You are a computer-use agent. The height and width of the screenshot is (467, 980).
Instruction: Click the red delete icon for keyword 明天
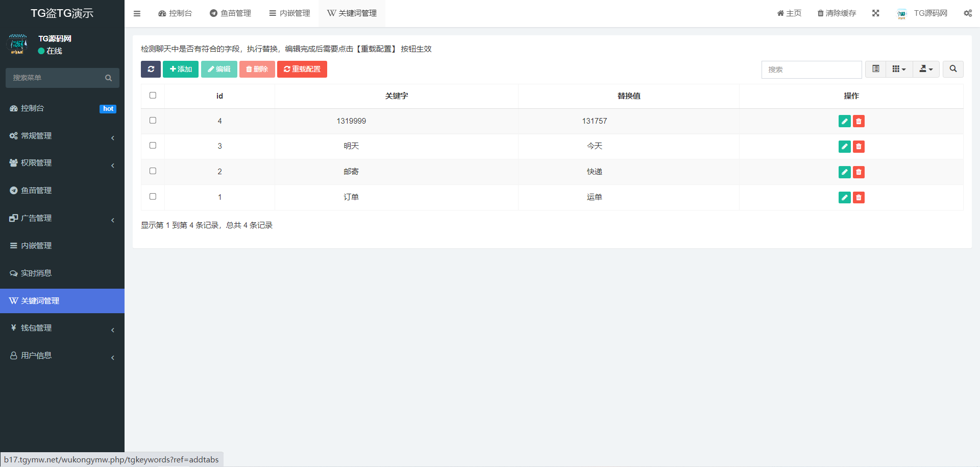pyautogui.click(x=859, y=147)
